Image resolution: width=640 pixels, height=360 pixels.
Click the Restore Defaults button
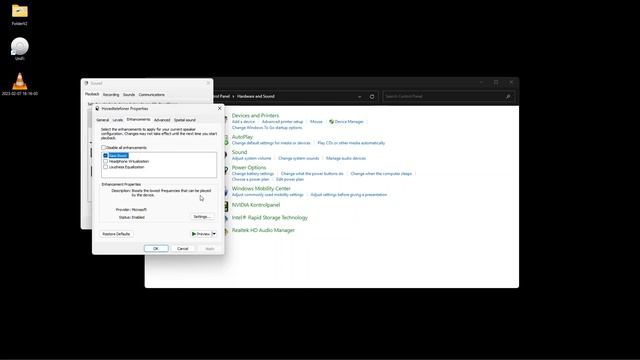[116, 234]
